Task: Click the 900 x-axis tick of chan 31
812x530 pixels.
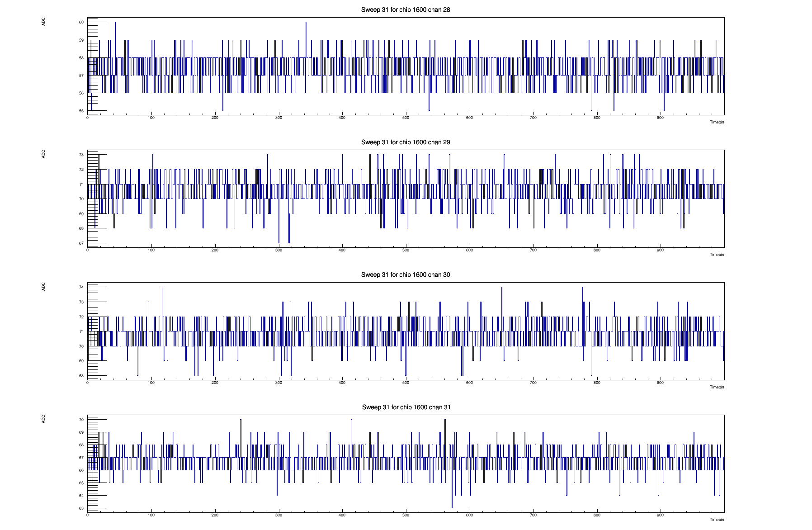Action: click(660, 515)
